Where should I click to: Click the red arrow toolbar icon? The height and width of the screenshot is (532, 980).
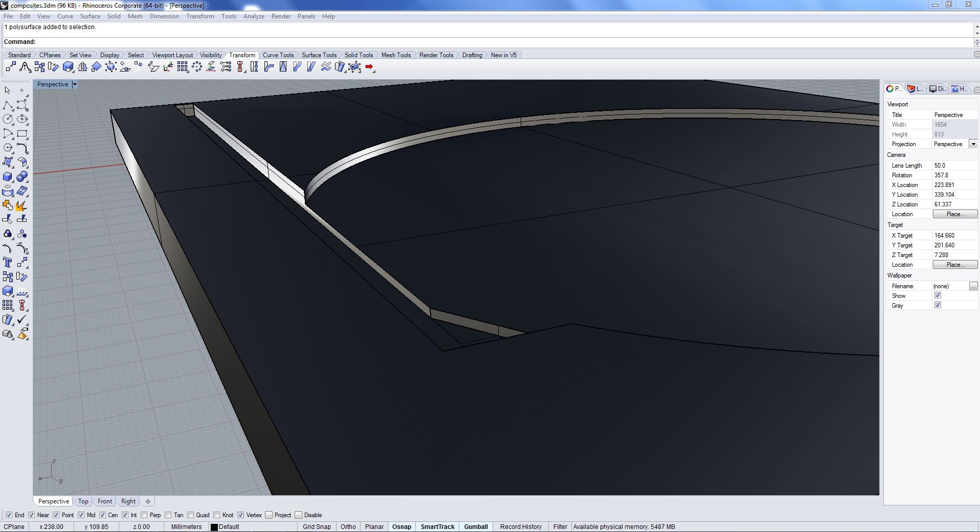369,67
